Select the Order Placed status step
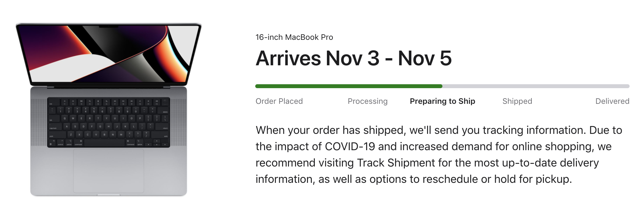 [279, 101]
